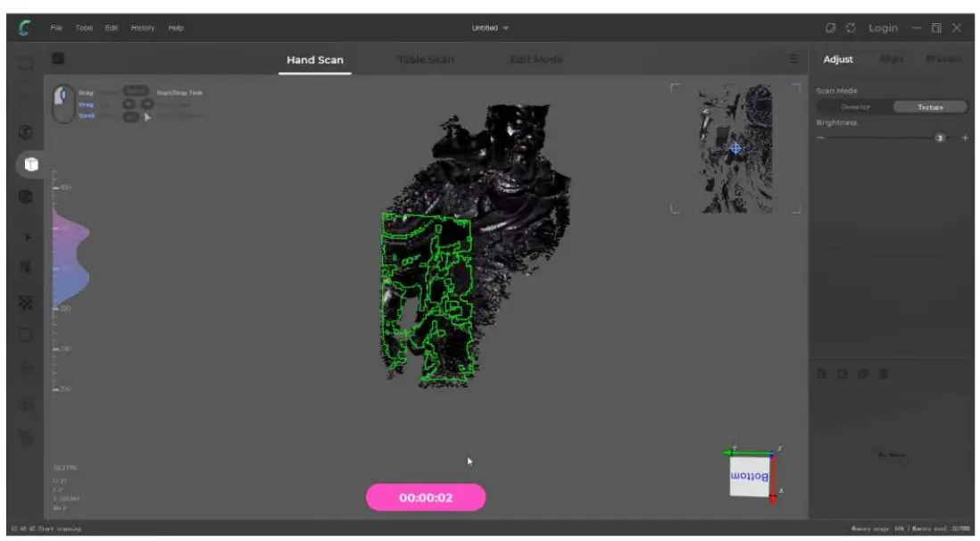Adjust the Brightness slider handle
980x541 pixels.
pos(939,137)
